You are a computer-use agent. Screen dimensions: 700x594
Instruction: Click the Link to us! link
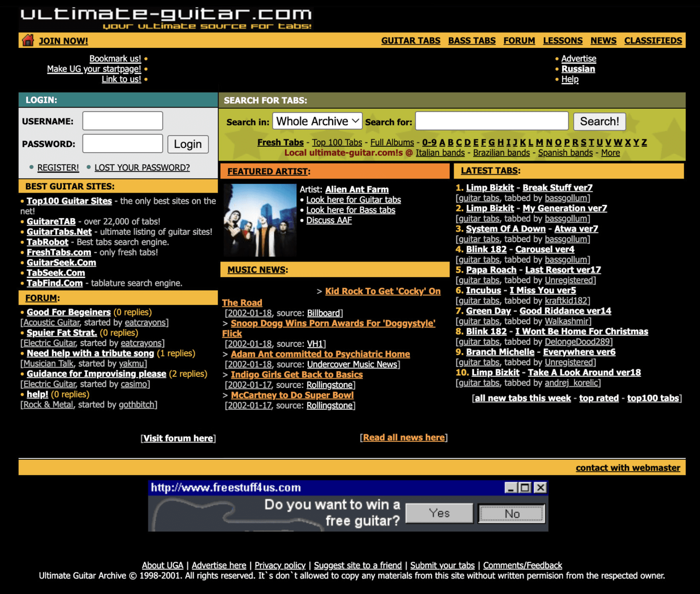[122, 79]
